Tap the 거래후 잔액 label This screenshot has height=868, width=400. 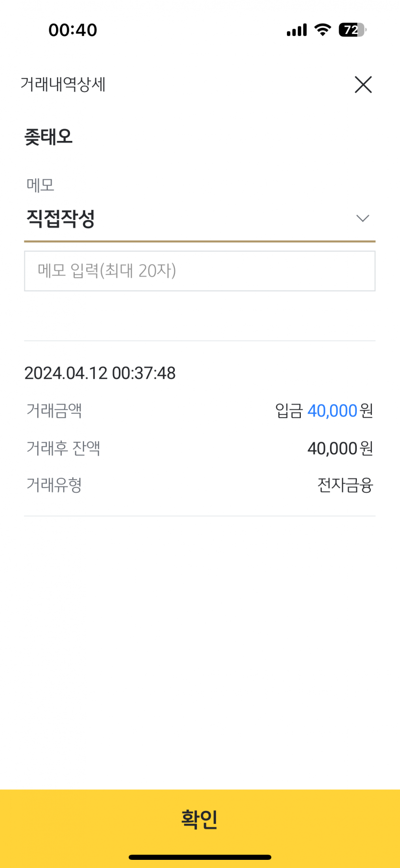coord(63,448)
